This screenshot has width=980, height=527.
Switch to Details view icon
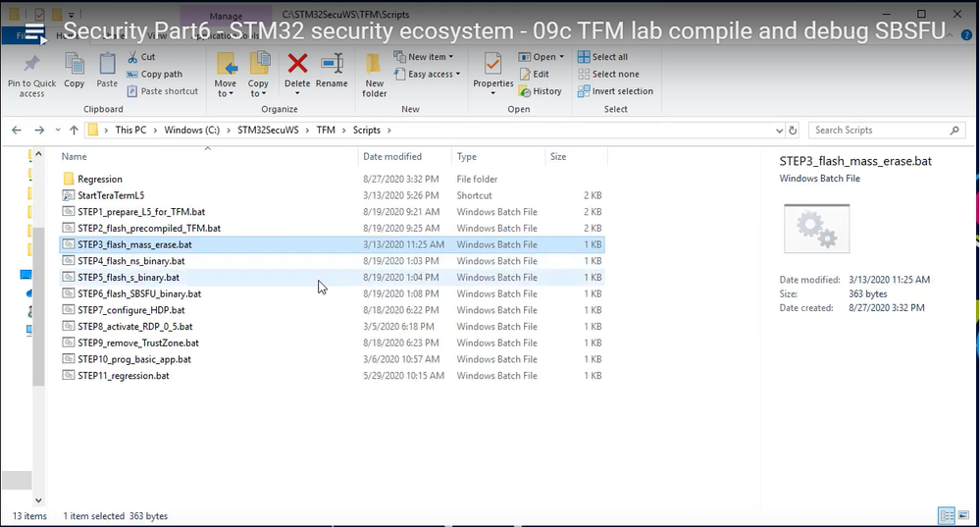pyautogui.click(x=947, y=516)
